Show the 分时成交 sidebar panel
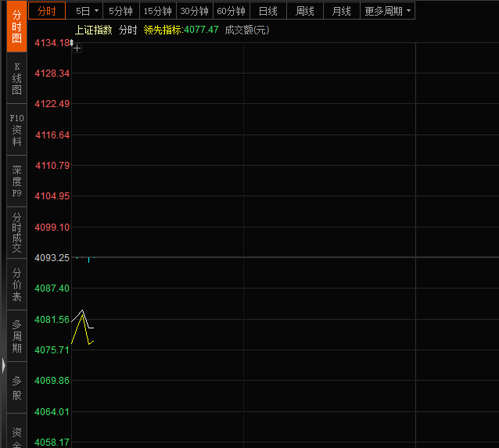Viewport: 499px width, 448px height. [x=17, y=232]
